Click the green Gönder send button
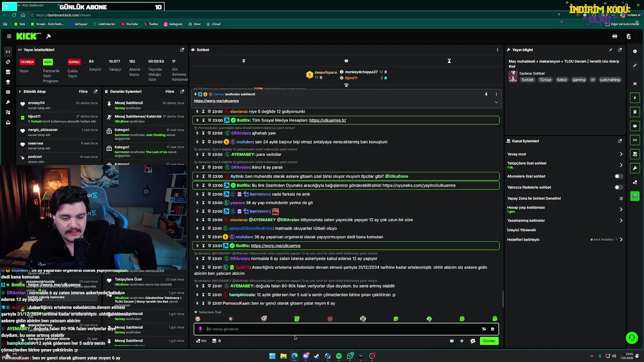Image resolution: width=644 pixels, height=362 pixels. [489, 341]
